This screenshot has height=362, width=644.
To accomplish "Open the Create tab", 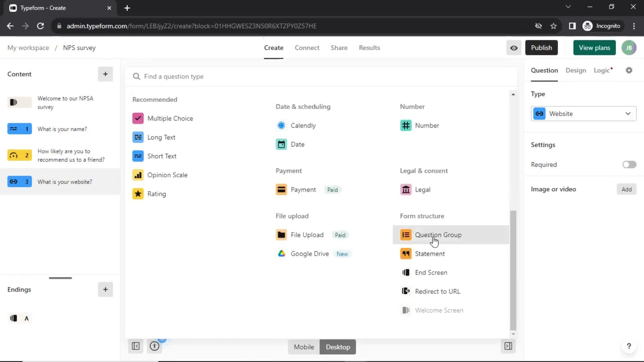I will coord(273,48).
